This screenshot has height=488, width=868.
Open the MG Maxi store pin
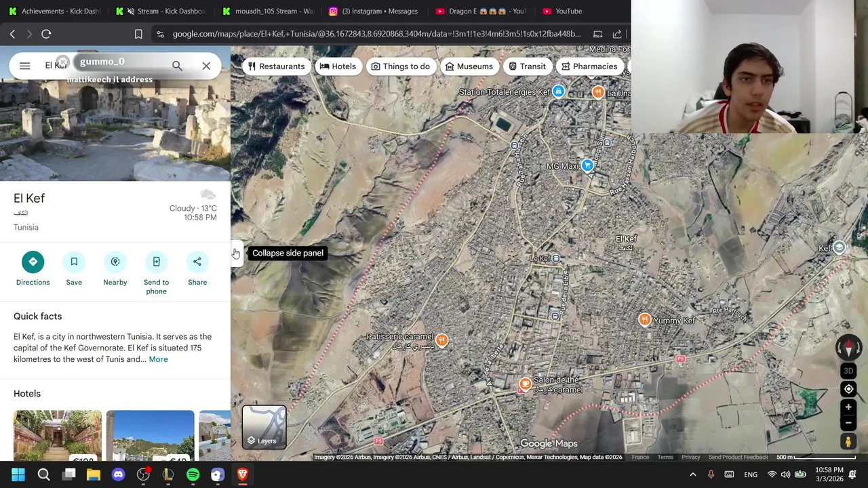pos(587,165)
